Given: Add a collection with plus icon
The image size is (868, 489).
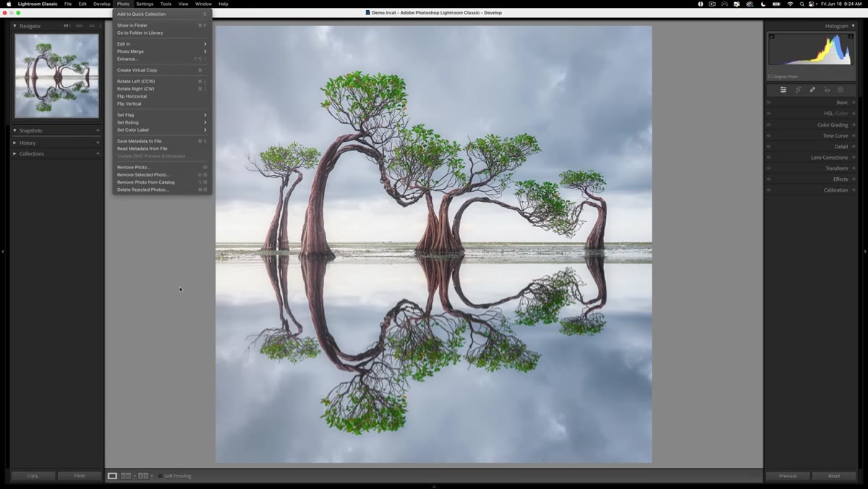Looking at the screenshot, I should point(98,153).
